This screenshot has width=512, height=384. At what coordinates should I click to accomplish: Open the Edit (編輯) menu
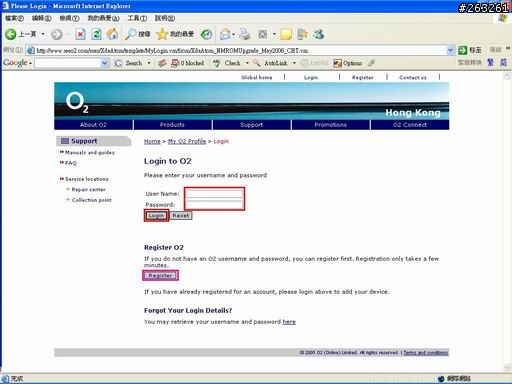[x=41, y=18]
